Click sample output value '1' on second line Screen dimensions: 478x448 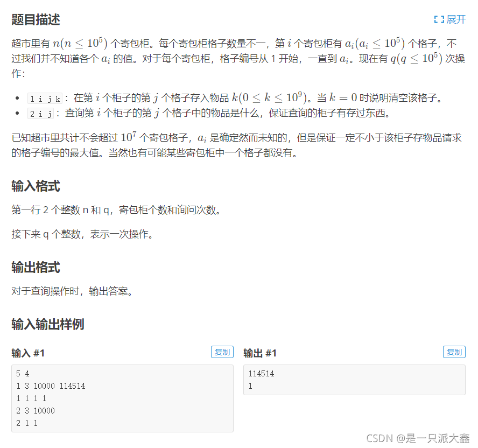coord(250,386)
